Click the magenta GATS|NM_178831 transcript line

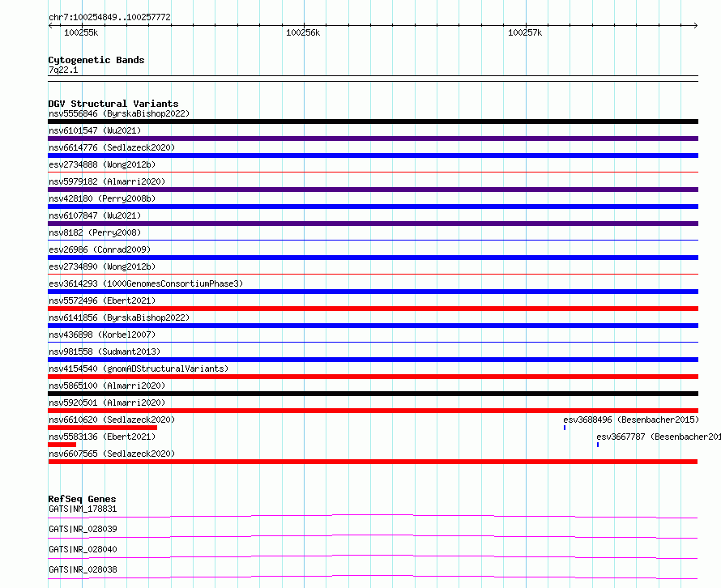coord(373,516)
